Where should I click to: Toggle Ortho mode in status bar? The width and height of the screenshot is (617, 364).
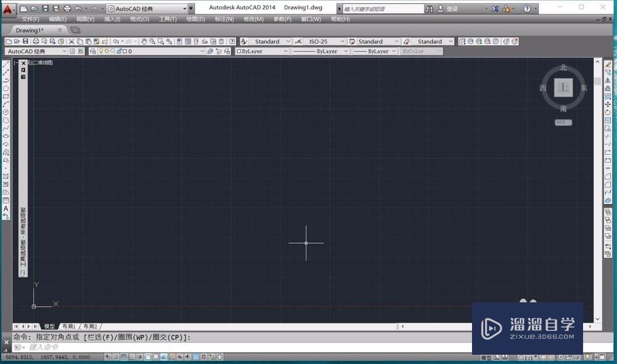click(x=131, y=357)
